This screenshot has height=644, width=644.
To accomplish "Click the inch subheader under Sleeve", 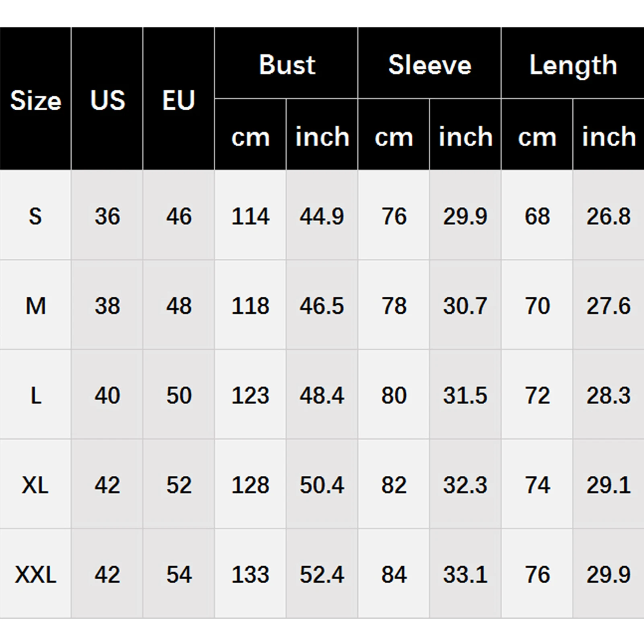I will (x=465, y=137).
